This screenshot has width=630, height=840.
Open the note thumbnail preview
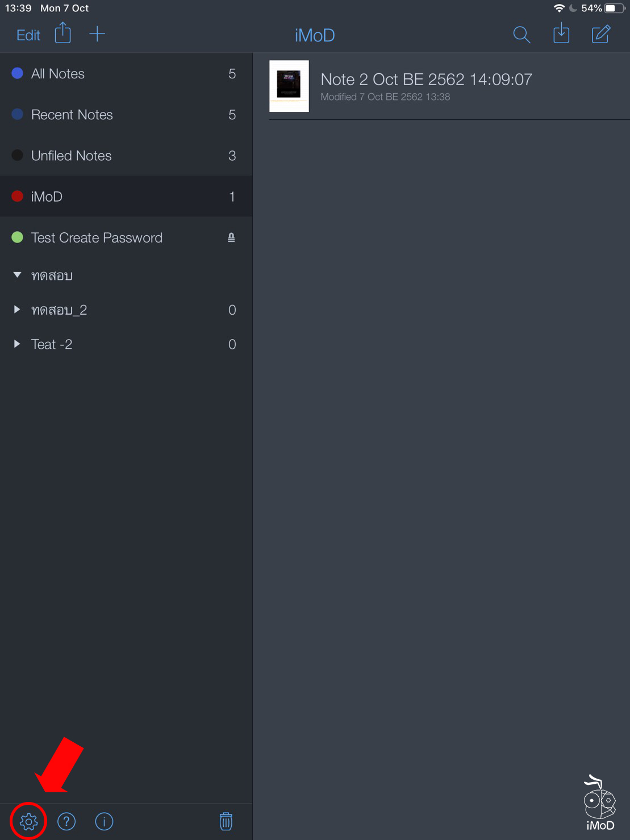tap(289, 86)
